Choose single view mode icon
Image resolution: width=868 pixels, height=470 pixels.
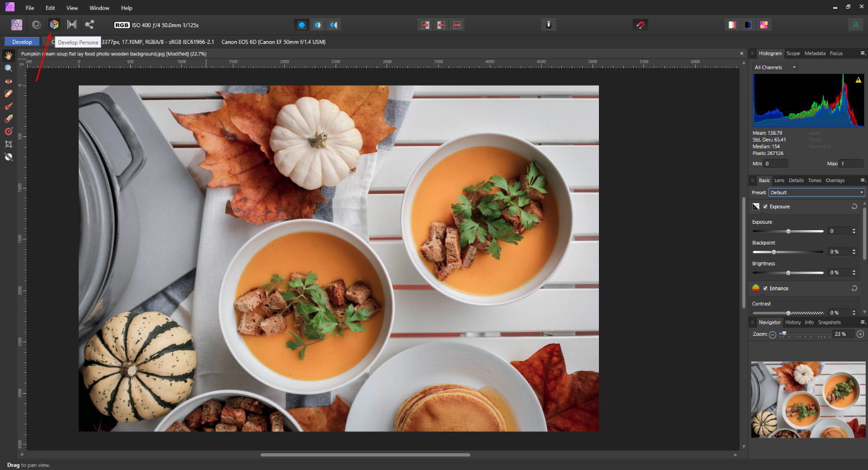[x=301, y=25]
